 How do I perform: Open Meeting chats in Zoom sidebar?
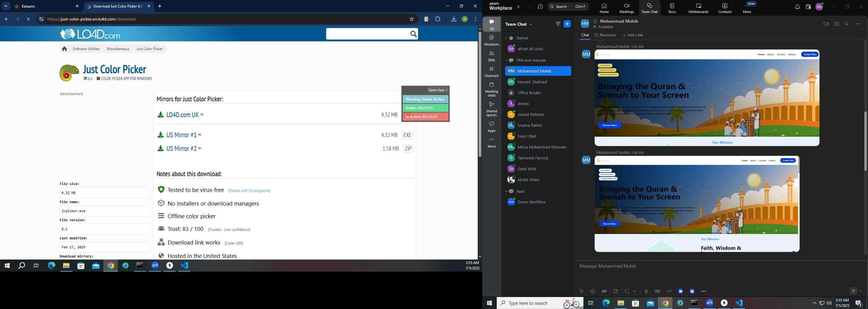click(492, 89)
